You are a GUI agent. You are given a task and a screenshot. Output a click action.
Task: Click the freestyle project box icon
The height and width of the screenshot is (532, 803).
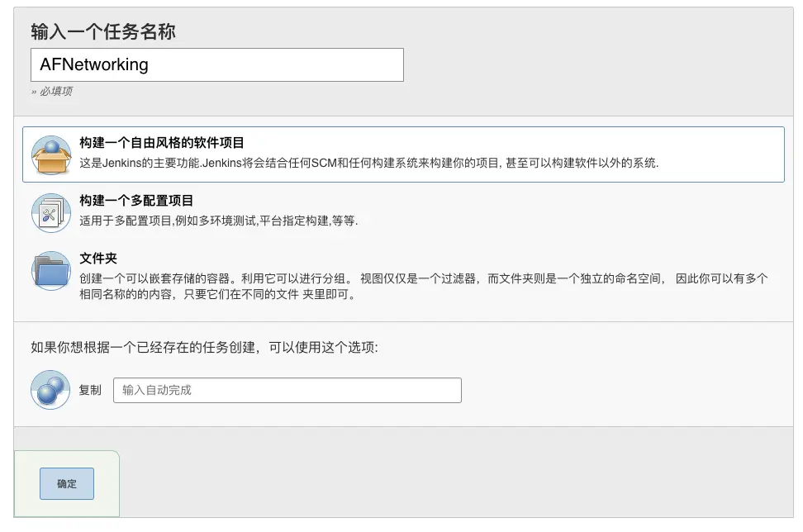tap(50, 154)
